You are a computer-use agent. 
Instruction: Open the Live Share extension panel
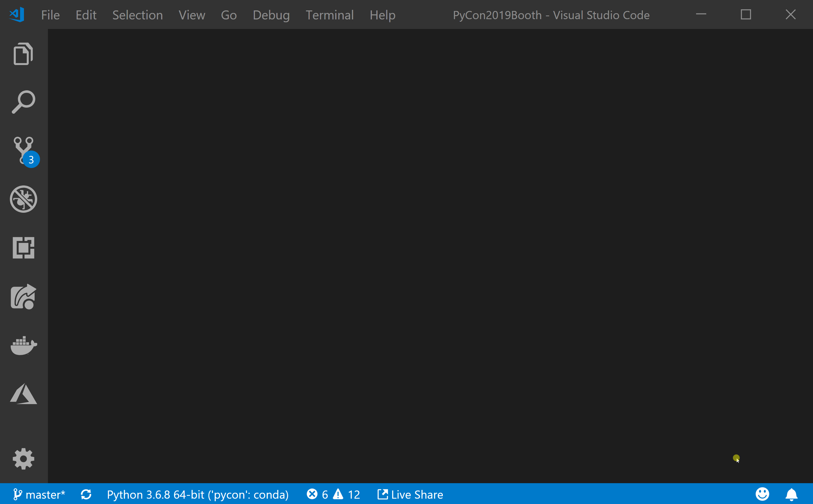point(23,297)
